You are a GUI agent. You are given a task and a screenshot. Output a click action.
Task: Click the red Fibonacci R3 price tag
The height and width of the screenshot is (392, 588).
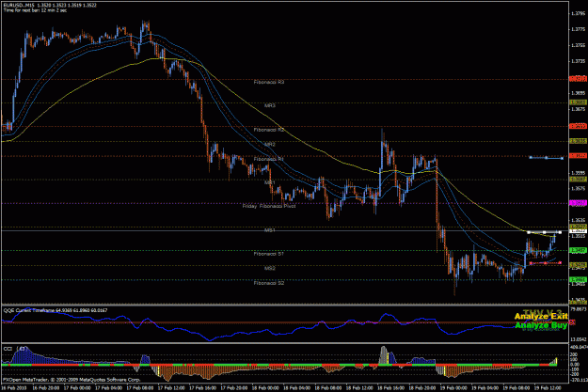pos(578,79)
